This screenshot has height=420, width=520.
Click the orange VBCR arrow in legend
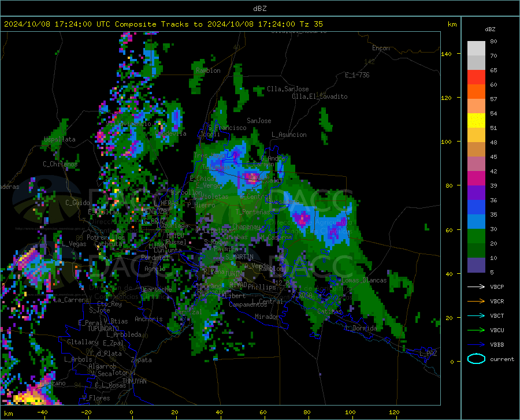476,301
